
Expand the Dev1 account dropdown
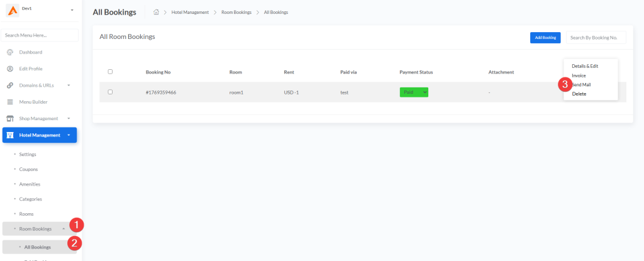(x=72, y=11)
